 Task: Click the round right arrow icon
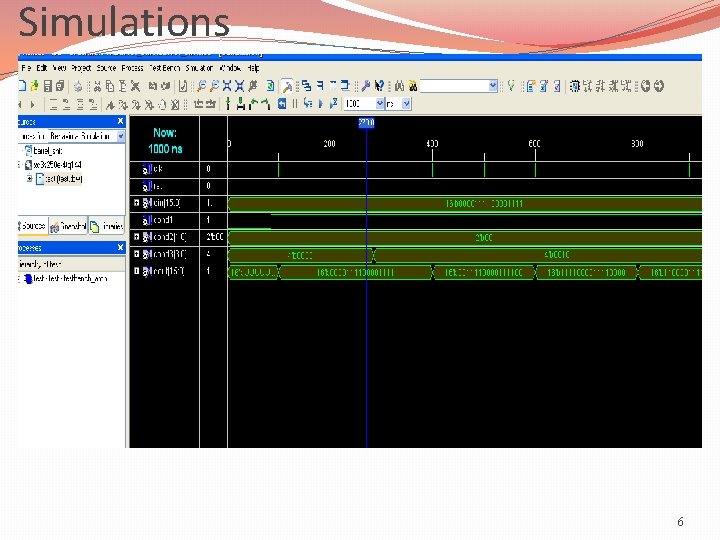click(x=659, y=86)
